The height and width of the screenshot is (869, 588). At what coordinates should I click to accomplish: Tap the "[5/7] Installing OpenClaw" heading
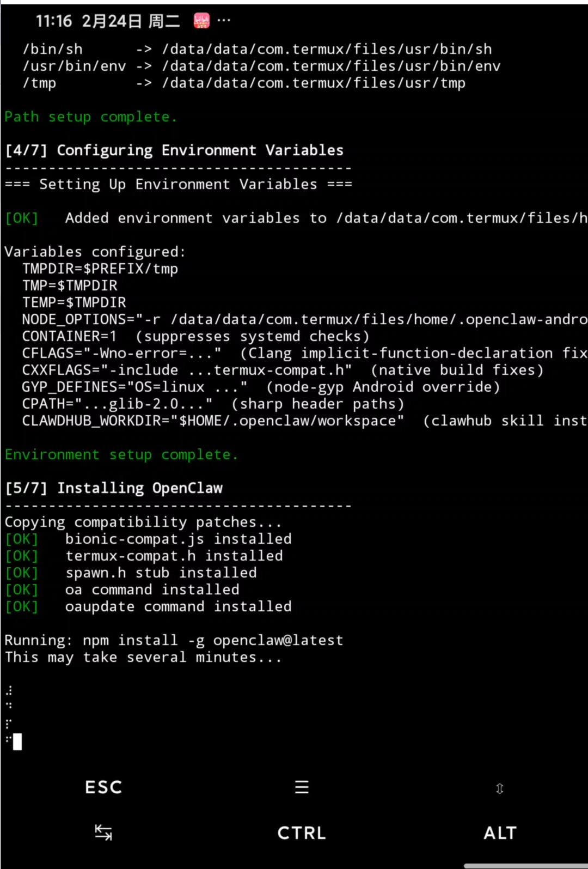[x=114, y=488]
